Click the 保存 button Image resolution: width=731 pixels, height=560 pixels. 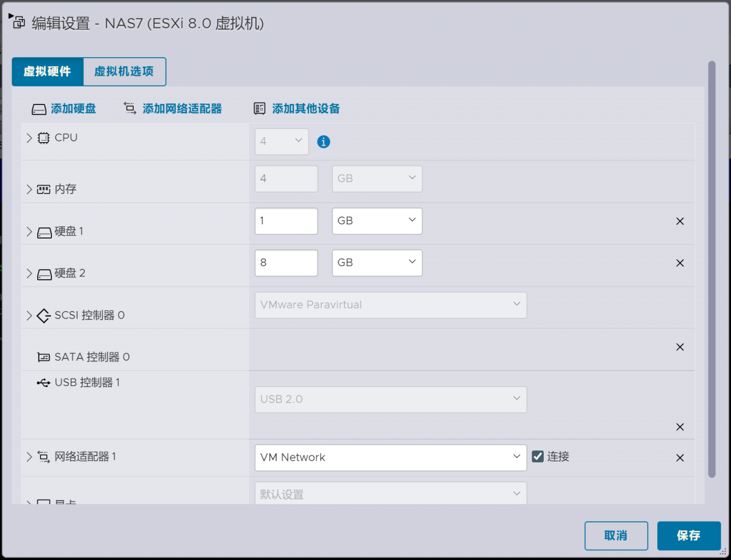click(689, 535)
